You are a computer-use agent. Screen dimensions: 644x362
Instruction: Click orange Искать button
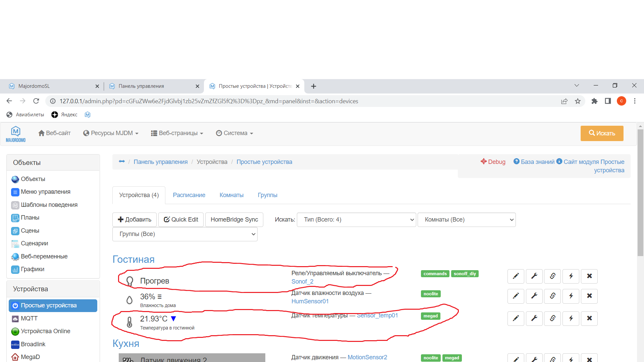tap(602, 133)
